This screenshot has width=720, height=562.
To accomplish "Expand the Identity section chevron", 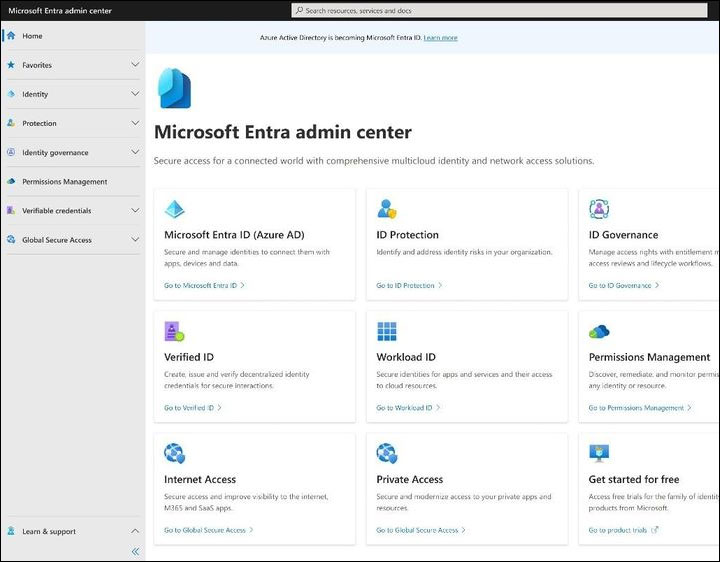I will point(135,94).
